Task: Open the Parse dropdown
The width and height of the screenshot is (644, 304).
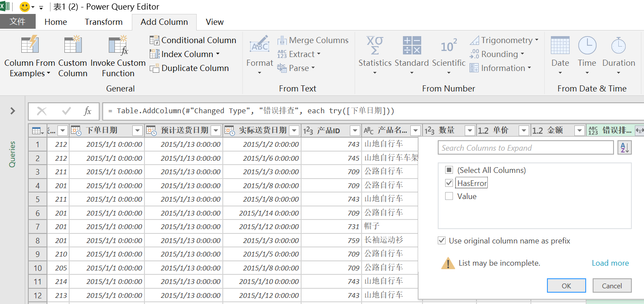Action: [313, 68]
